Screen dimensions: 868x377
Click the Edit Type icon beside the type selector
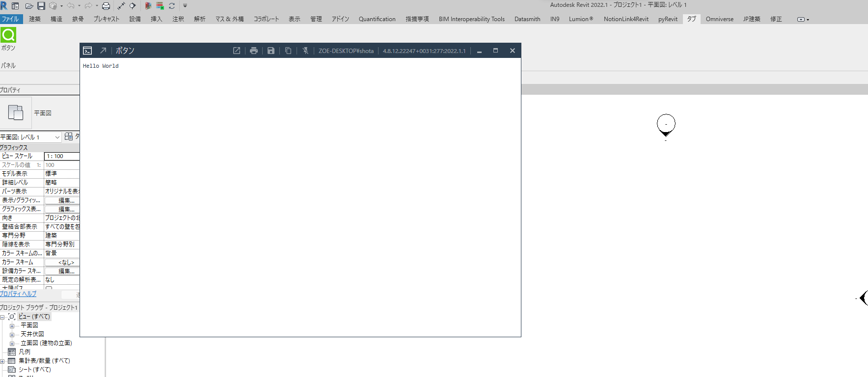(69, 136)
